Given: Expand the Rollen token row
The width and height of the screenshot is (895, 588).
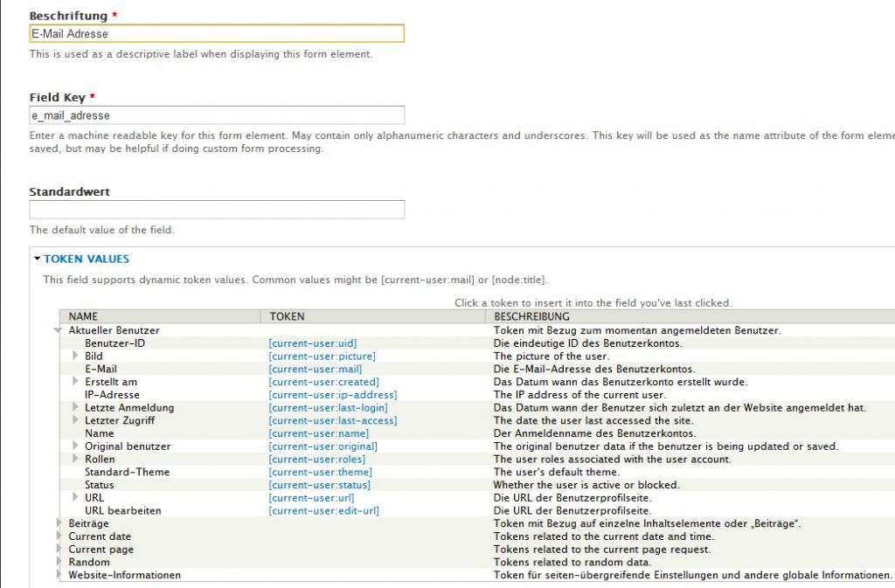Looking at the screenshot, I should pyautogui.click(x=76, y=459).
